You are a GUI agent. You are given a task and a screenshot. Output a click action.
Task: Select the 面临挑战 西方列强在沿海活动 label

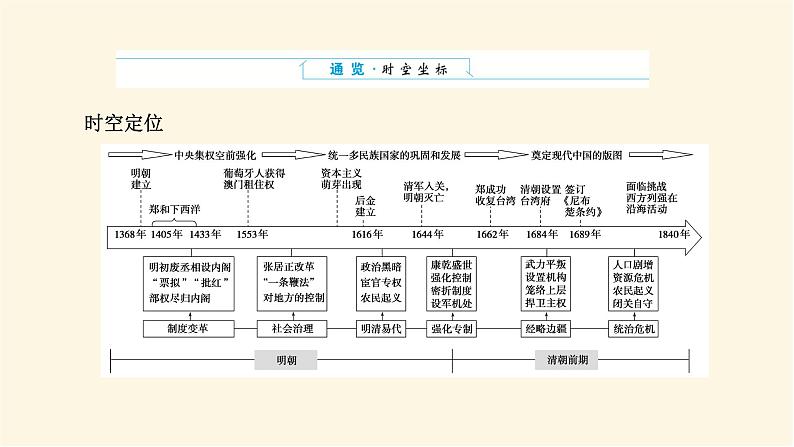point(652,197)
